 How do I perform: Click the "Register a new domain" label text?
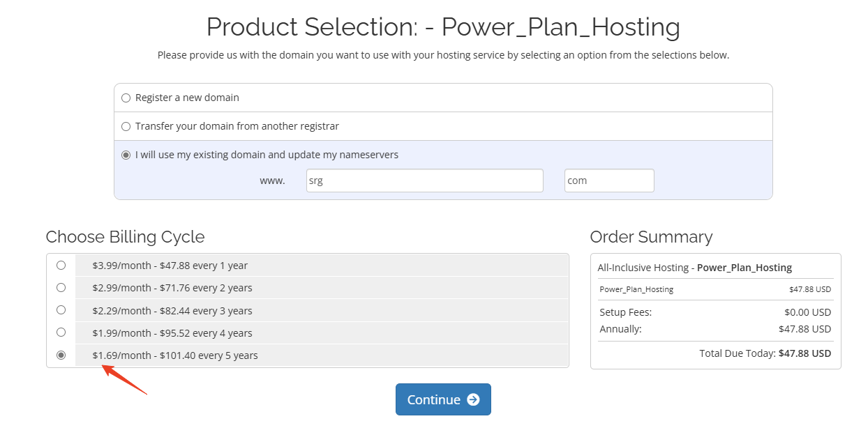[187, 98]
